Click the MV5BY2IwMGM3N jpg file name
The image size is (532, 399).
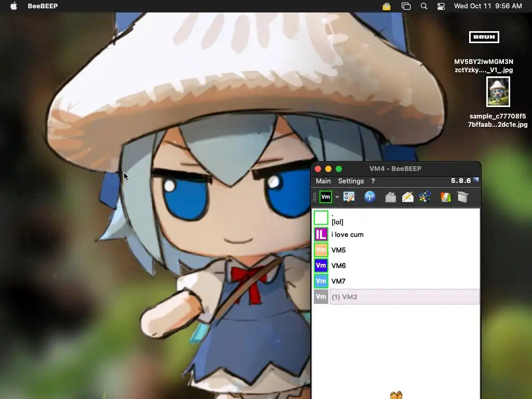click(484, 66)
